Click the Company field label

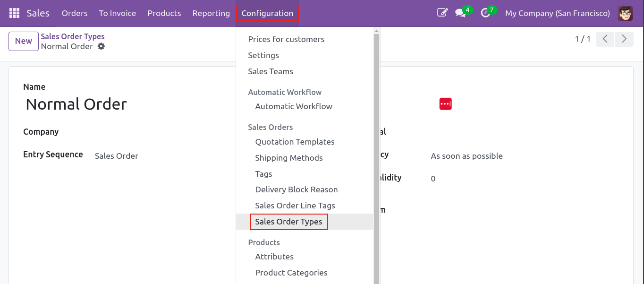41,132
